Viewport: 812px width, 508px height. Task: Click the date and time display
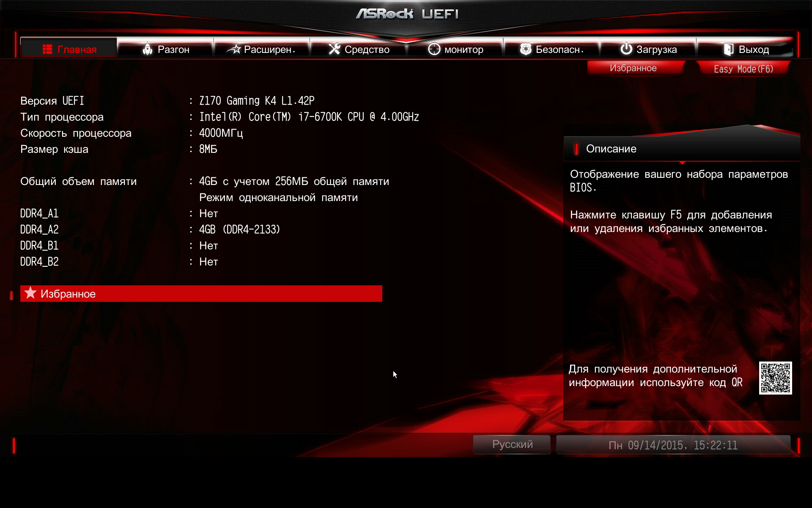click(673, 445)
